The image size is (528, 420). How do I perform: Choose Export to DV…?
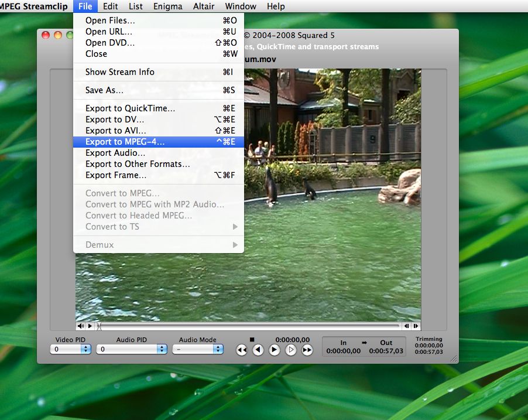[x=158, y=119]
